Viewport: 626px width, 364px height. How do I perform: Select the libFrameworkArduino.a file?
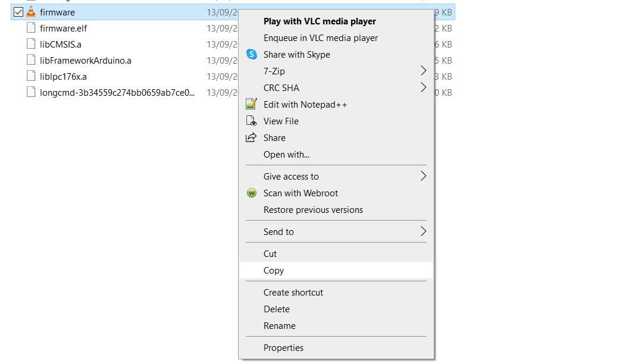tap(86, 60)
